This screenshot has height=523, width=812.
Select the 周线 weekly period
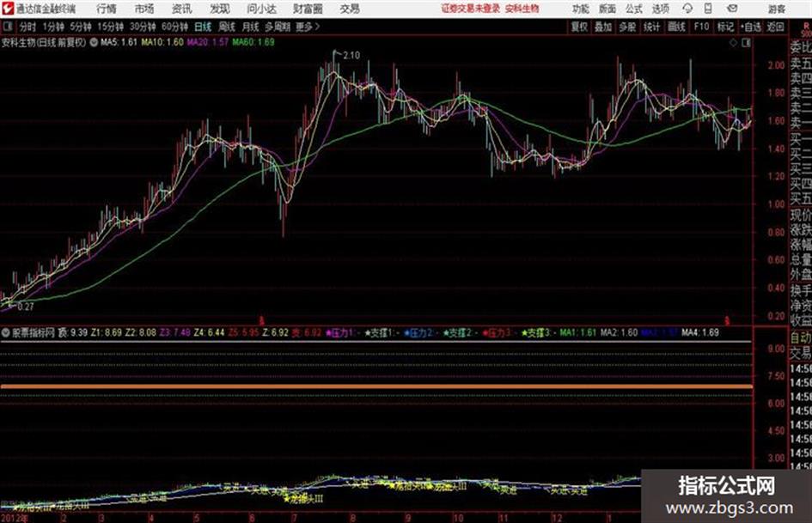(x=227, y=27)
